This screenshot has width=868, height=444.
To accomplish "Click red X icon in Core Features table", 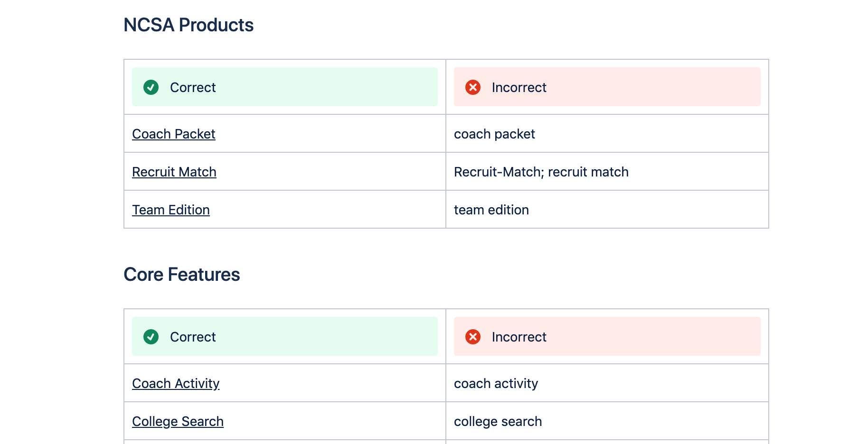I will tap(473, 337).
